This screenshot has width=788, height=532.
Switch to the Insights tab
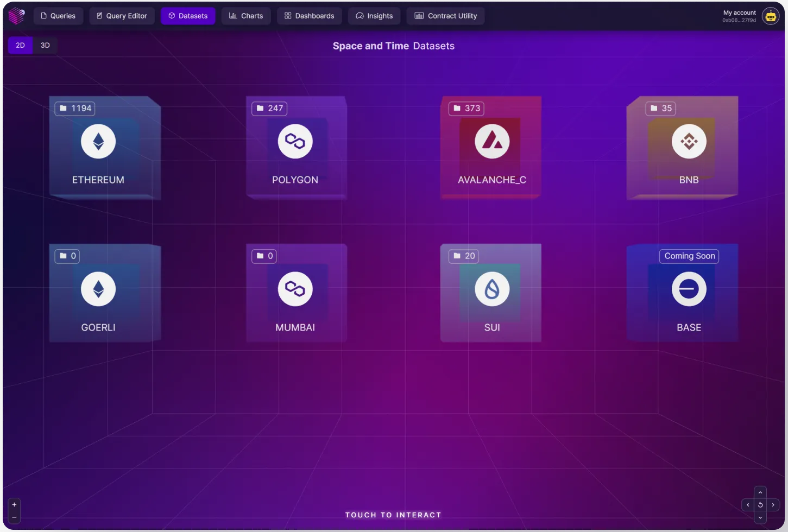374,16
